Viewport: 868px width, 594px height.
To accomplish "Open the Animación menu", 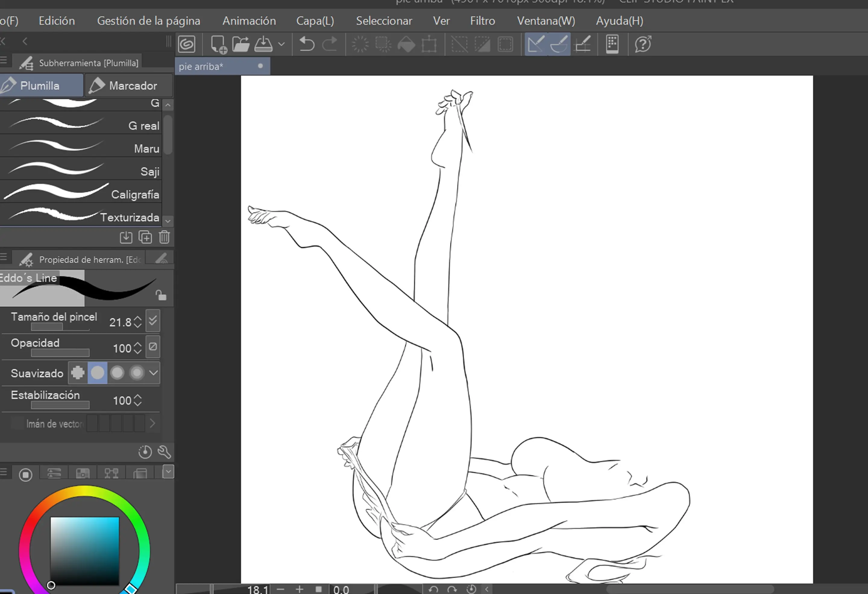I will click(x=249, y=20).
